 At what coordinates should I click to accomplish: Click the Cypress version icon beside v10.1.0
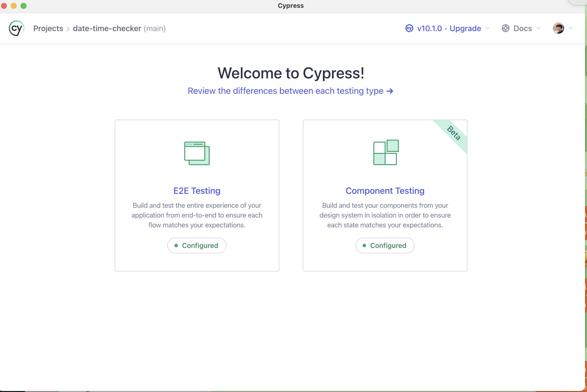[409, 28]
